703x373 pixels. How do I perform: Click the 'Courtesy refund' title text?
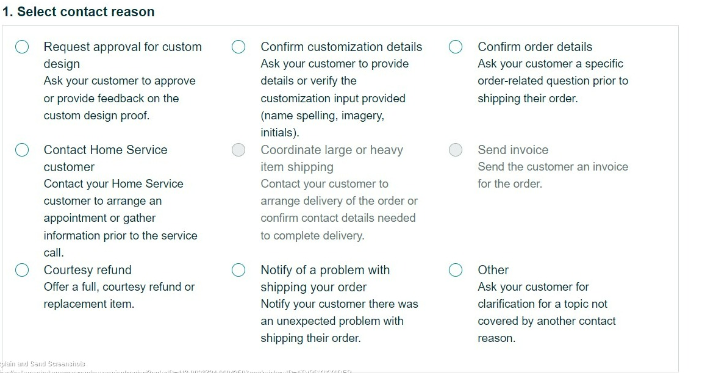pyautogui.click(x=87, y=270)
